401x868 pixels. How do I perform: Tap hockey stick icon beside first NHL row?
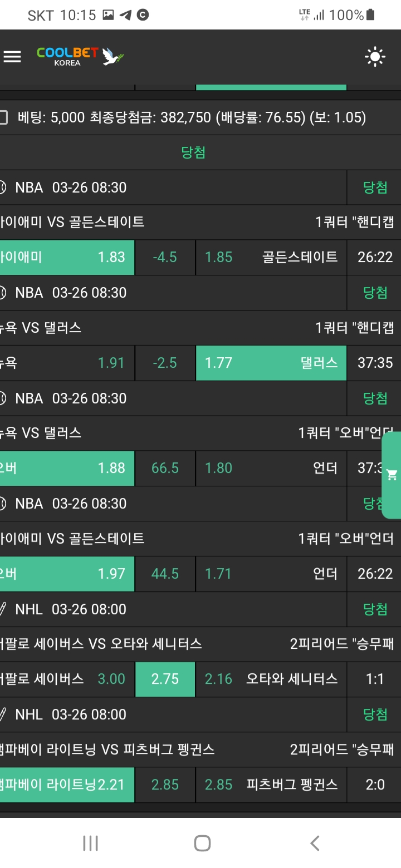pos(3,609)
